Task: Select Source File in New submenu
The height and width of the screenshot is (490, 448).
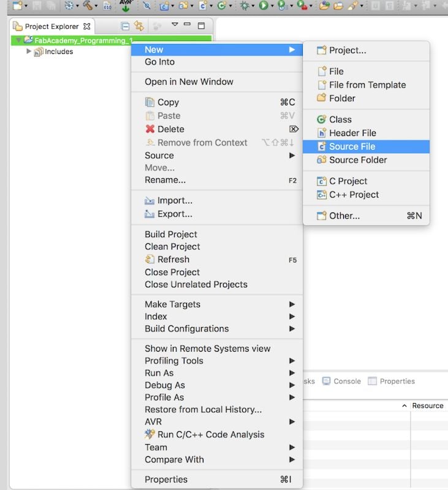Action: coord(366,146)
